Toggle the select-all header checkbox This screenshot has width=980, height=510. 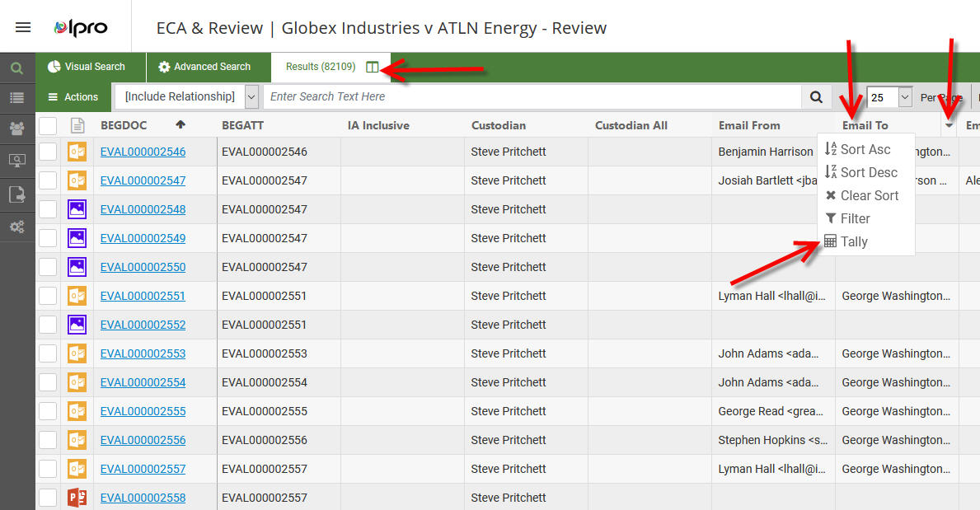click(48, 125)
